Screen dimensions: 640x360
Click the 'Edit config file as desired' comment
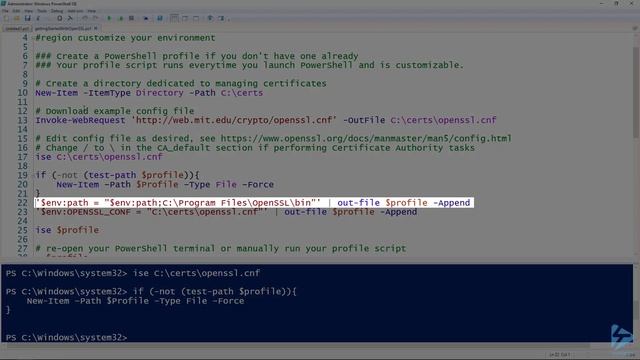point(273,138)
